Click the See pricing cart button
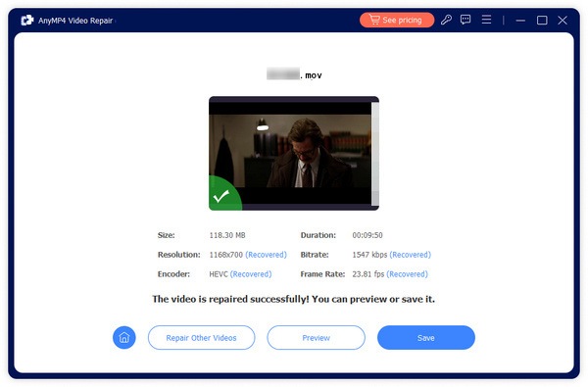The width and height of the screenshot is (588, 387). point(397,20)
